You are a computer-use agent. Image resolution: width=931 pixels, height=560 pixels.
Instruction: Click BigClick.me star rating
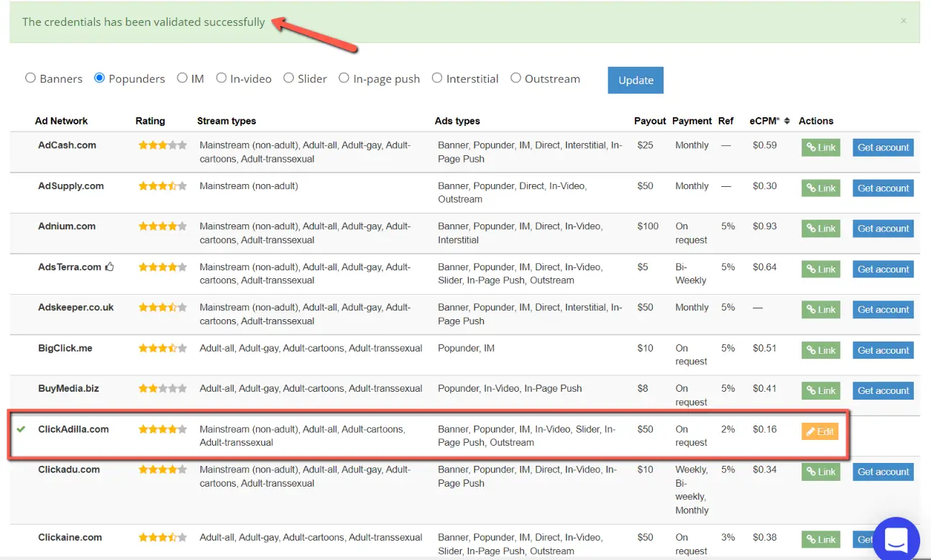click(162, 349)
